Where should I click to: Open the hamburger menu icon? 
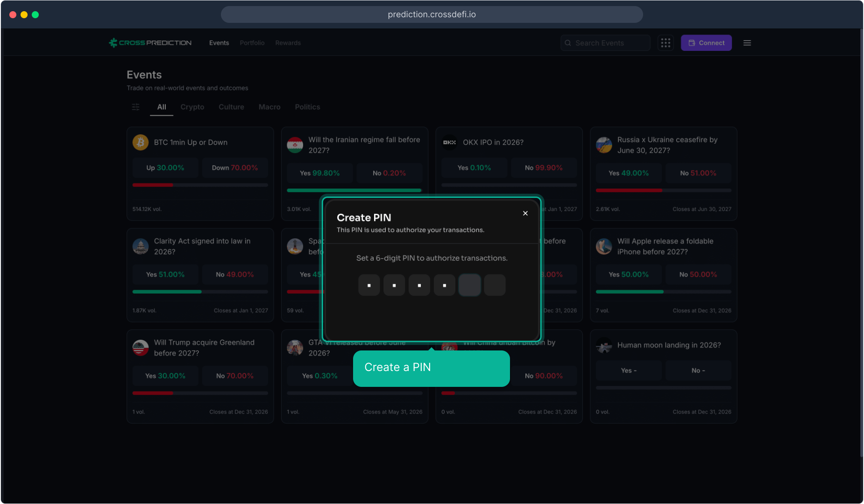747,43
